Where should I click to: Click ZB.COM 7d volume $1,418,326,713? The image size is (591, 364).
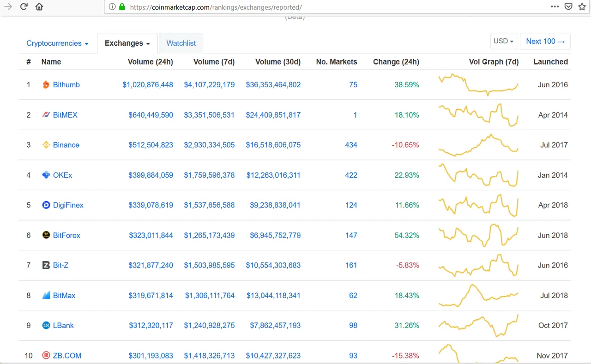[x=209, y=356]
